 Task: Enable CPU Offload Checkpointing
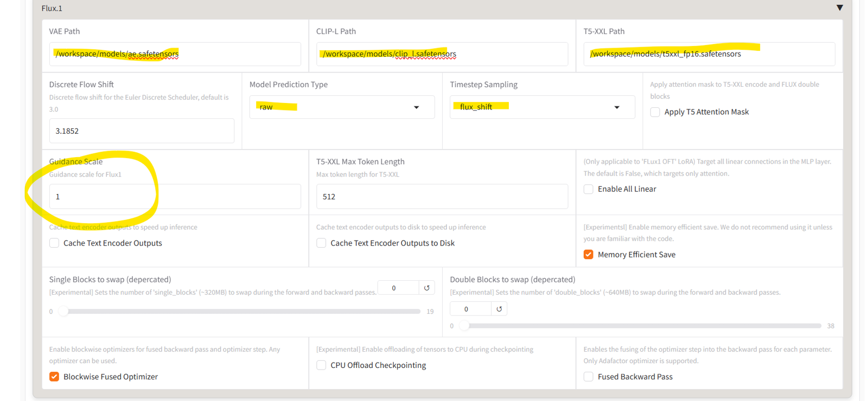(x=321, y=365)
